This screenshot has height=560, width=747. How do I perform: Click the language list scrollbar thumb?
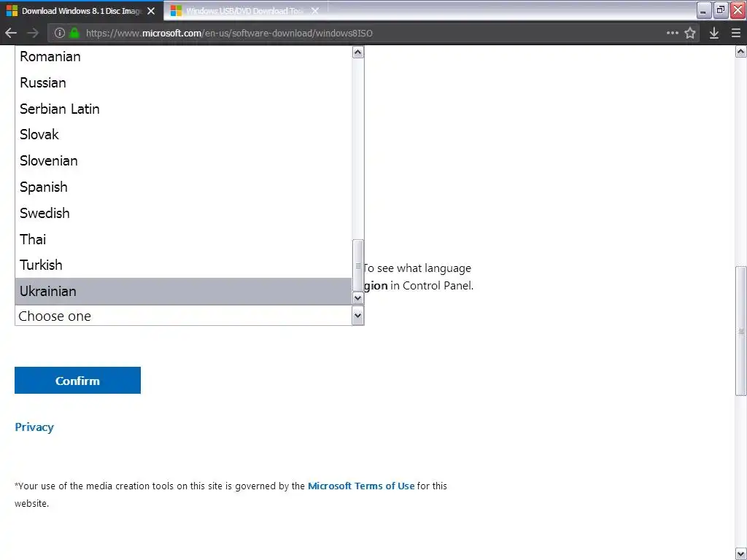(357, 265)
